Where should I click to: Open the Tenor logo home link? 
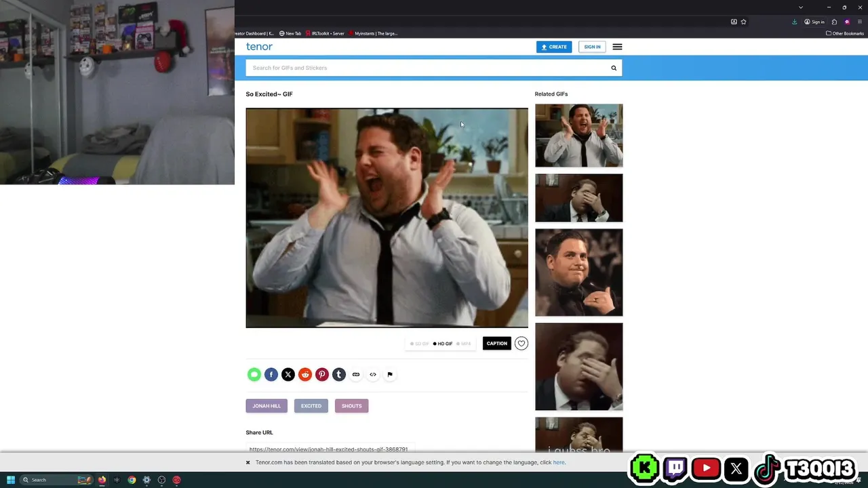click(259, 47)
